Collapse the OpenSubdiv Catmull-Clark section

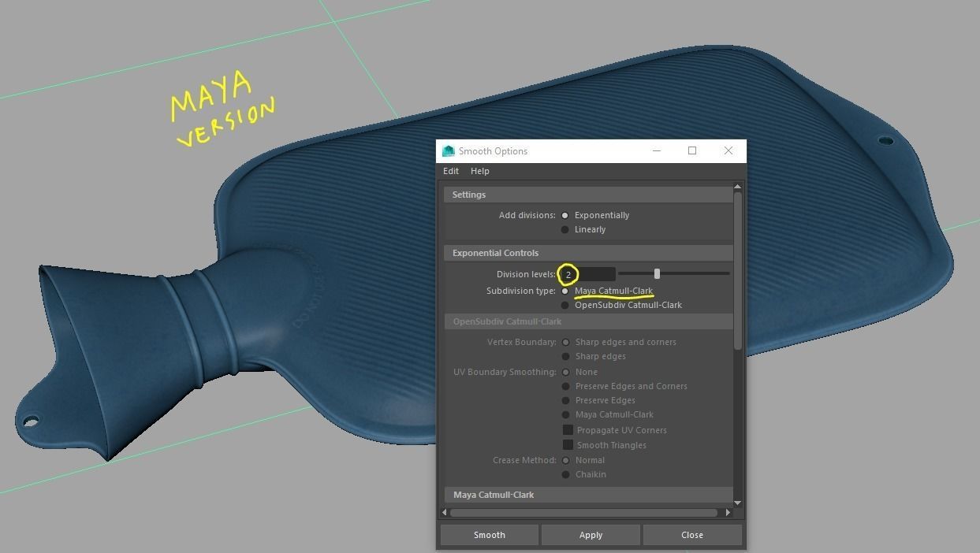(x=588, y=321)
